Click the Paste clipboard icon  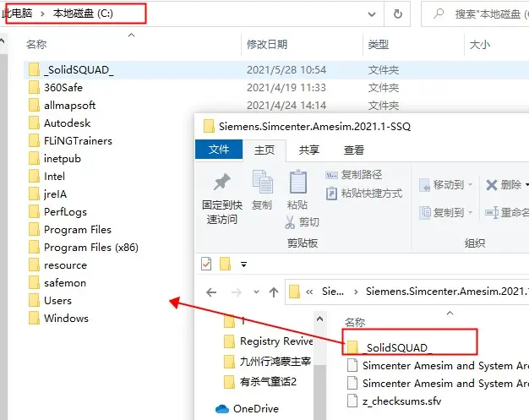point(298,182)
